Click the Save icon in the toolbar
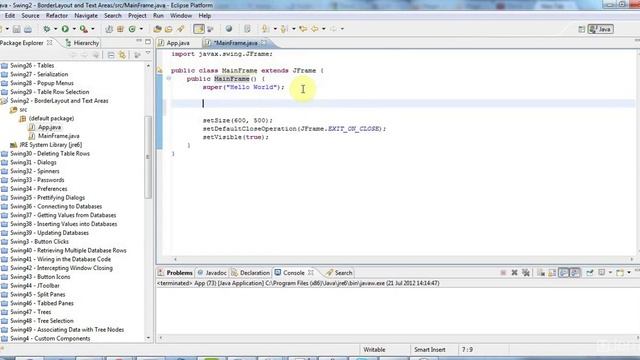Screen dimensions: 640x360 [16, 29]
